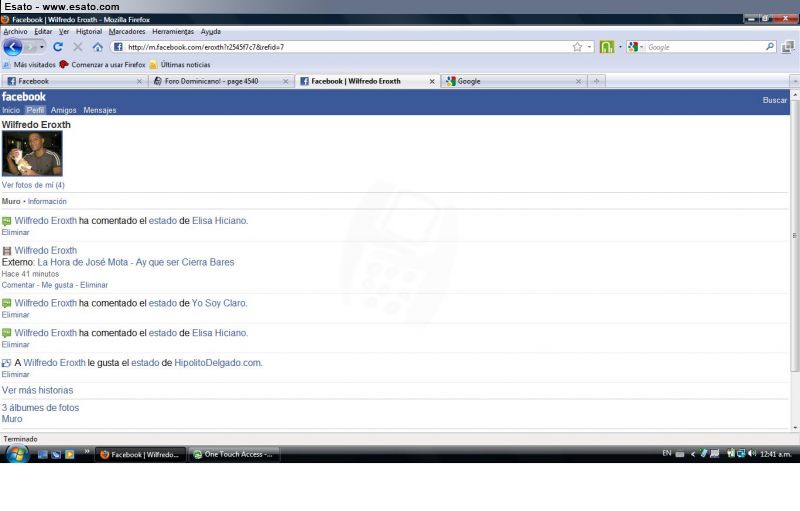Click the Windows Start orb
The height and width of the screenshot is (511, 800).
tap(17, 454)
